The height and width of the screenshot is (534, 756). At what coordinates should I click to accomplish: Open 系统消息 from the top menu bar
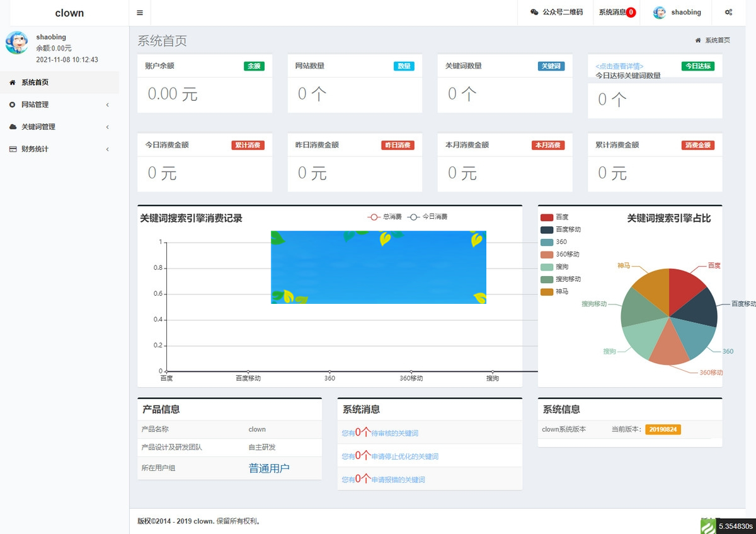[x=612, y=12]
